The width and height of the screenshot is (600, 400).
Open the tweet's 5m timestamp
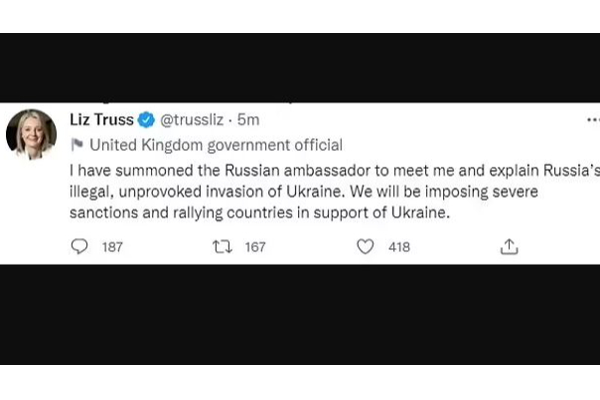[245, 120]
